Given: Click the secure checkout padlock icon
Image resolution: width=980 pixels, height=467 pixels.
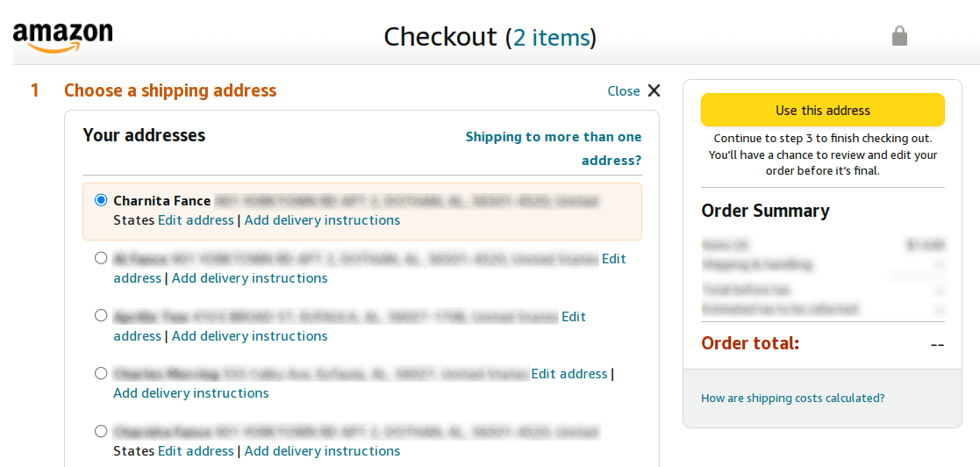Looking at the screenshot, I should click(899, 36).
